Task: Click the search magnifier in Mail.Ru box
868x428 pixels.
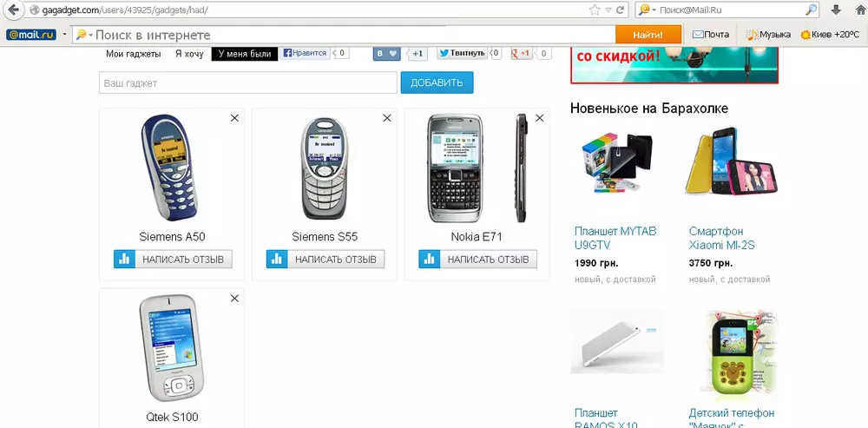Action: 811,10
